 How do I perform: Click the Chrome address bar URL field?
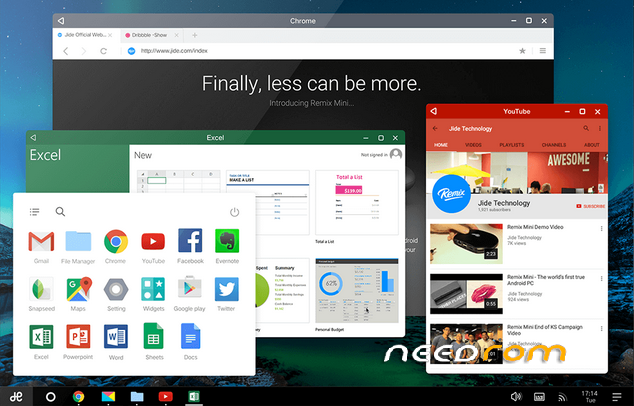tap(320, 51)
